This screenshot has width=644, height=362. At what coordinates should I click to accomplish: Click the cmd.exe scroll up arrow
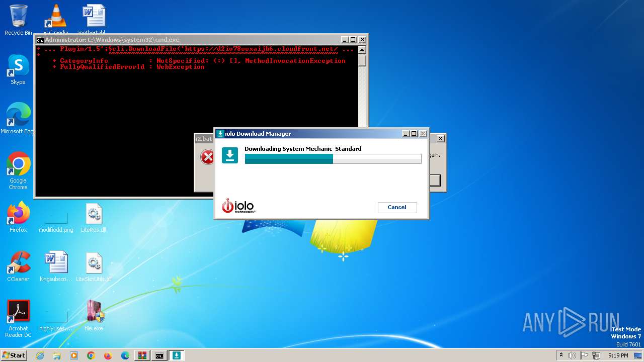[362, 50]
